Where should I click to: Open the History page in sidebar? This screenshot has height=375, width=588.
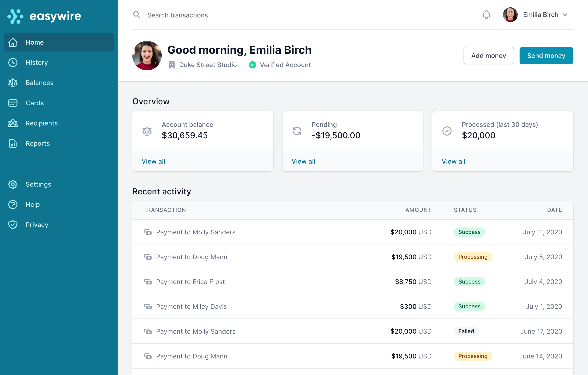[37, 62]
